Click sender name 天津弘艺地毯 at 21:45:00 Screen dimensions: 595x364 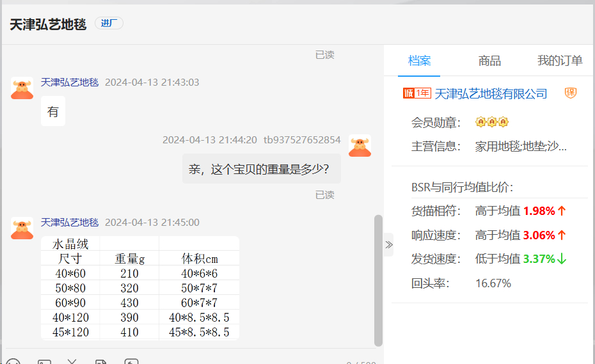point(70,223)
